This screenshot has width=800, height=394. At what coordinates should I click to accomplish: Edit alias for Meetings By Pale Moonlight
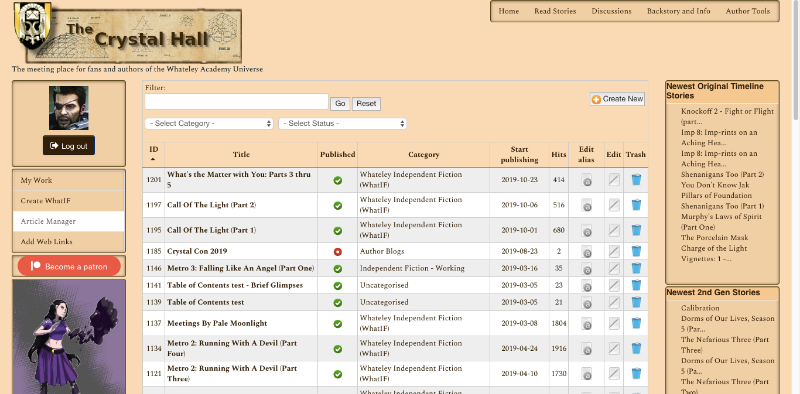pos(587,324)
